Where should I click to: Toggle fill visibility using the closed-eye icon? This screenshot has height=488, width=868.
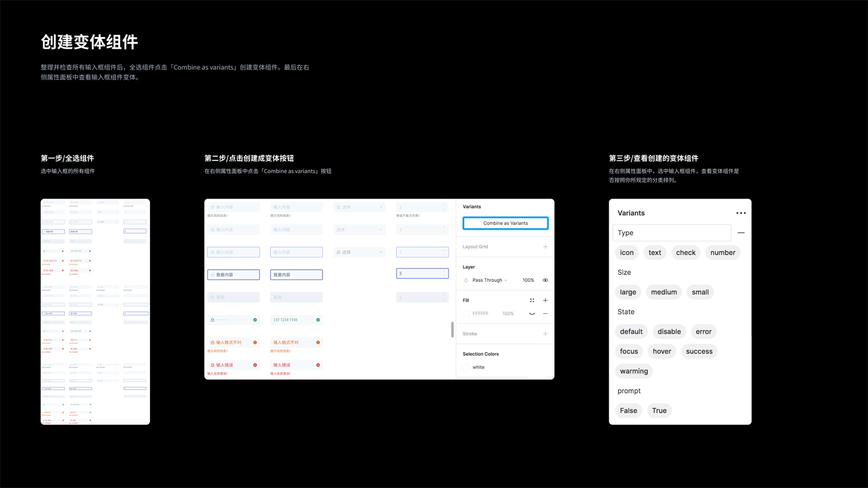pyautogui.click(x=532, y=313)
